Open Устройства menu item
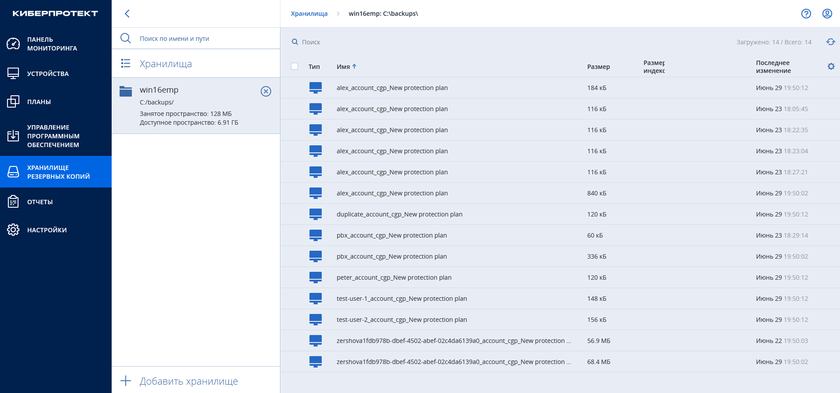Viewport: 840px width, 393px height. pyautogui.click(x=56, y=73)
